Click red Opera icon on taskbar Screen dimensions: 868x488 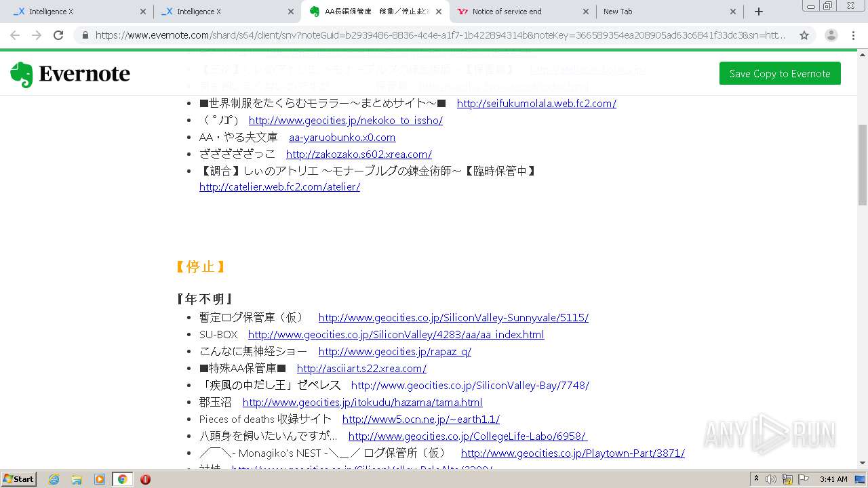145,479
